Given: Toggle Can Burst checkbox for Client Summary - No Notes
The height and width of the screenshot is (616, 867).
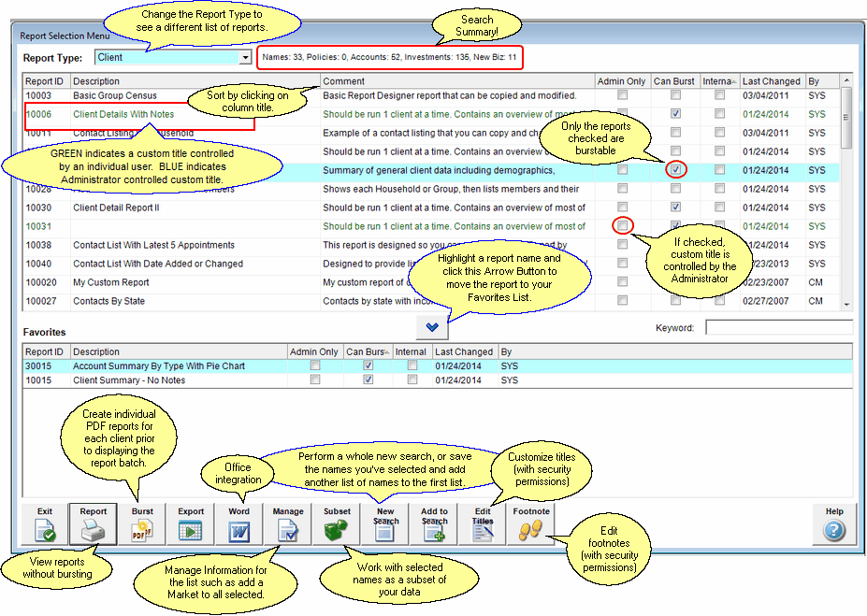Looking at the screenshot, I should coord(368,380).
